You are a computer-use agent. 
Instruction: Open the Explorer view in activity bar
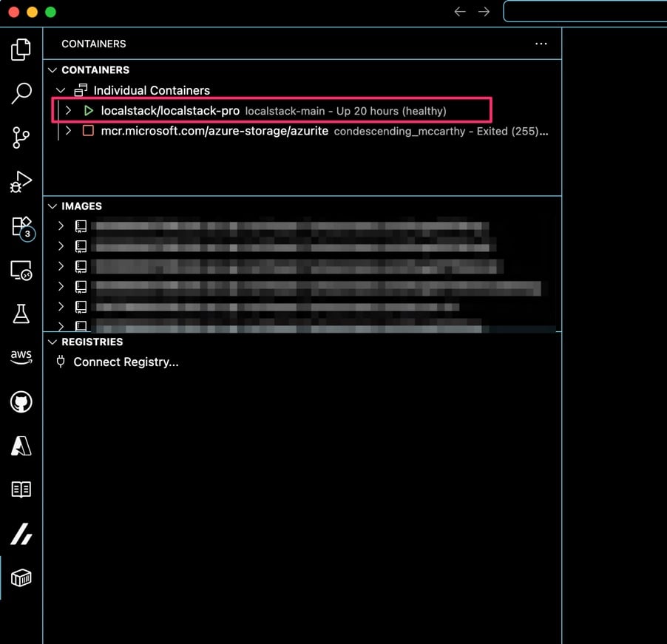(21, 50)
